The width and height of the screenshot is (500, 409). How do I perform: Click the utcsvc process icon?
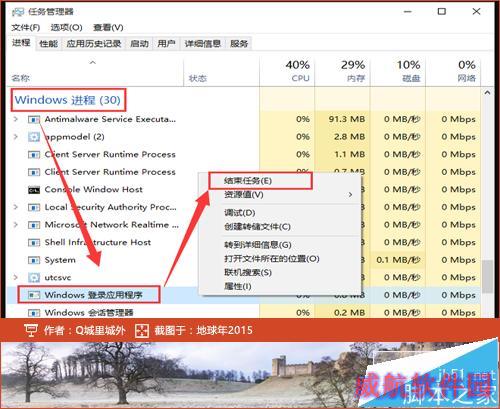[x=34, y=278]
